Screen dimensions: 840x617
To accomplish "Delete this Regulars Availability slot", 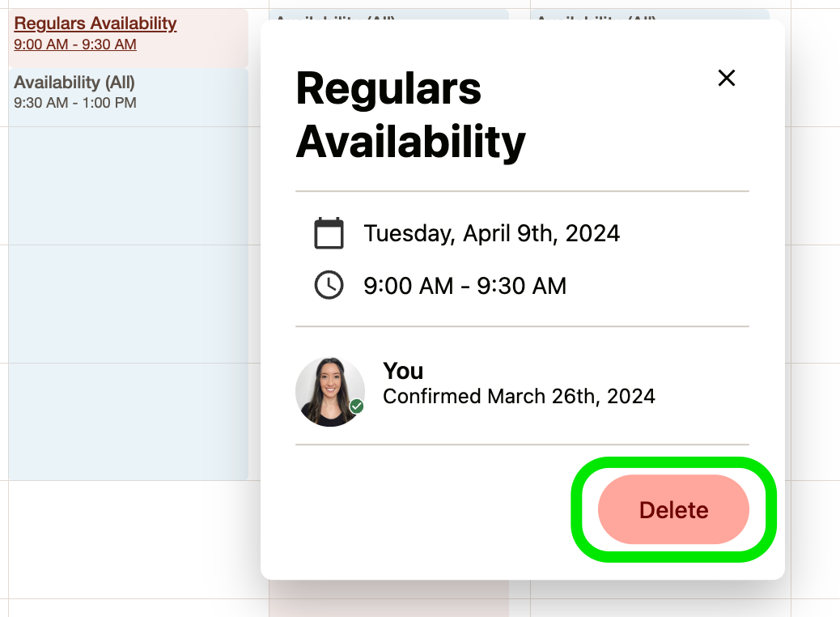I will 673,509.
